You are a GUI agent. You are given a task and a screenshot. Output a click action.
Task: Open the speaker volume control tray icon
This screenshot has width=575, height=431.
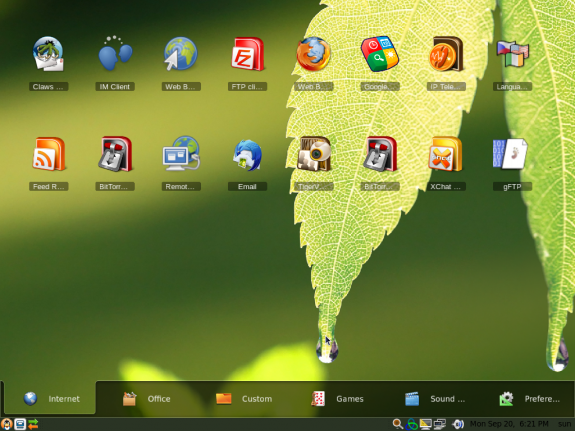458,424
